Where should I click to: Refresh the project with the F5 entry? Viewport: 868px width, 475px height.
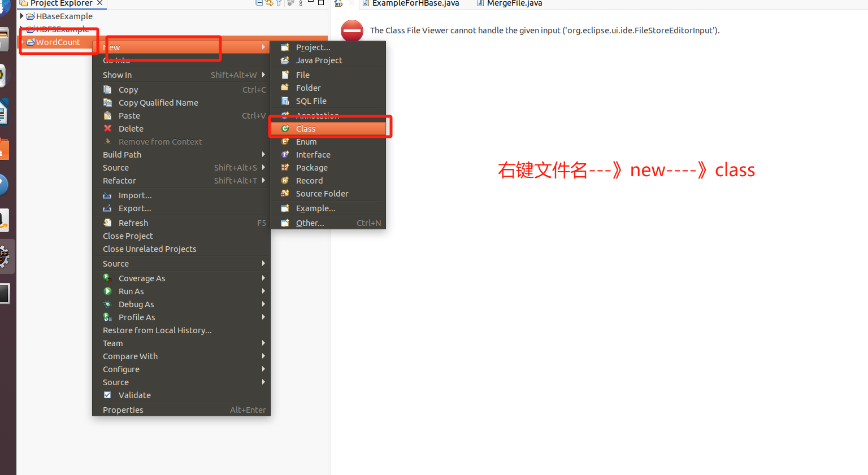point(181,223)
